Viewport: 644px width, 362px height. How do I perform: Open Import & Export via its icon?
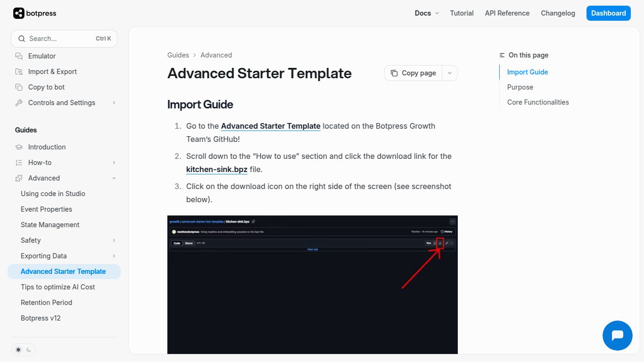[18, 71]
